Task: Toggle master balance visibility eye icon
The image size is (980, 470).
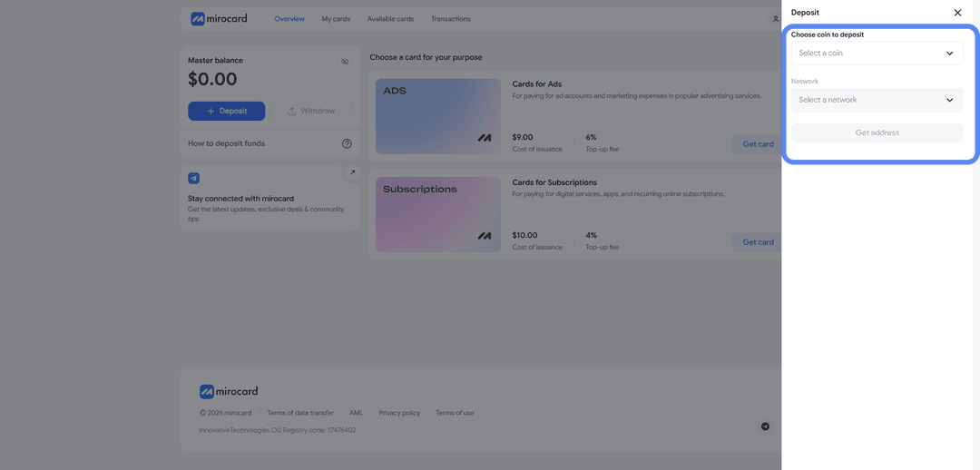Action: pos(345,62)
